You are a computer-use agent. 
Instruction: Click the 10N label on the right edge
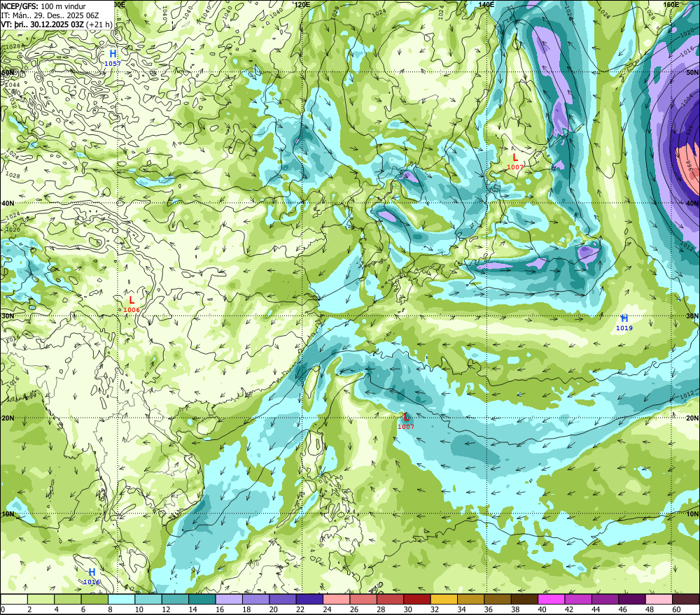(692, 514)
